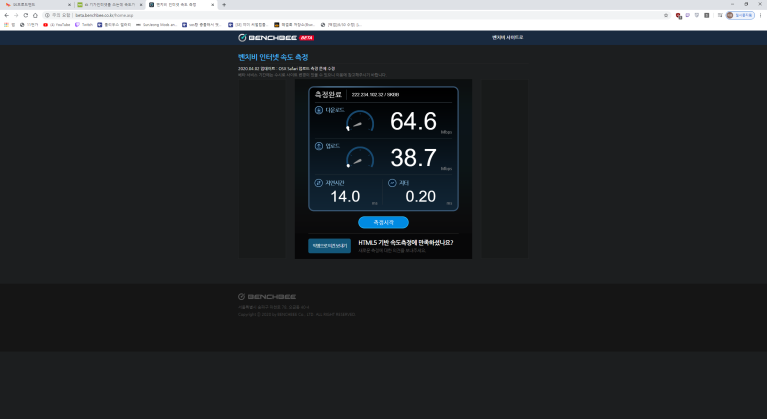Click the download arrow icon
The image size is (767, 419).
(319, 109)
